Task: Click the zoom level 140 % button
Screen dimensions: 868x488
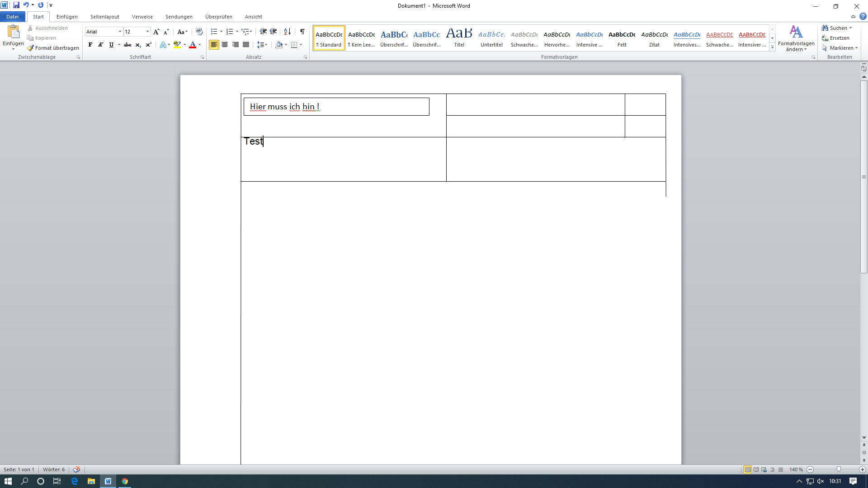Action: [x=796, y=470]
